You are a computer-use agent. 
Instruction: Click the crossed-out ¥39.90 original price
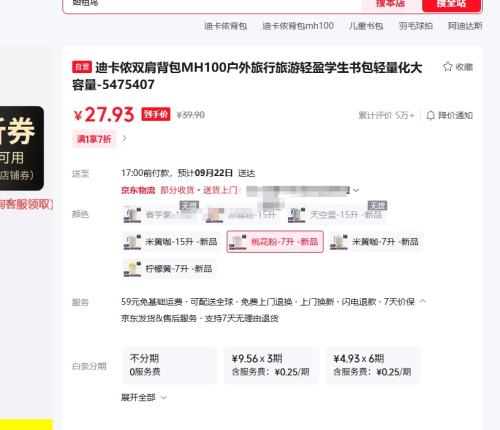click(191, 115)
